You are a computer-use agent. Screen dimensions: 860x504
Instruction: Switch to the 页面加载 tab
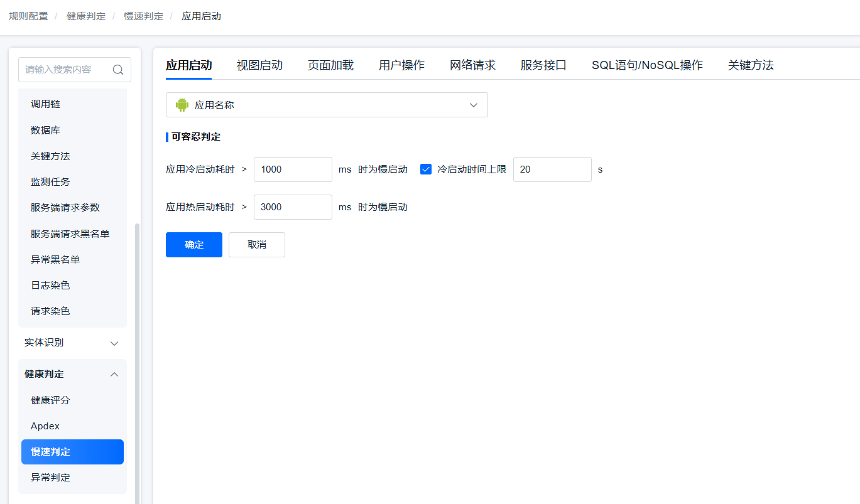tap(330, 65)
